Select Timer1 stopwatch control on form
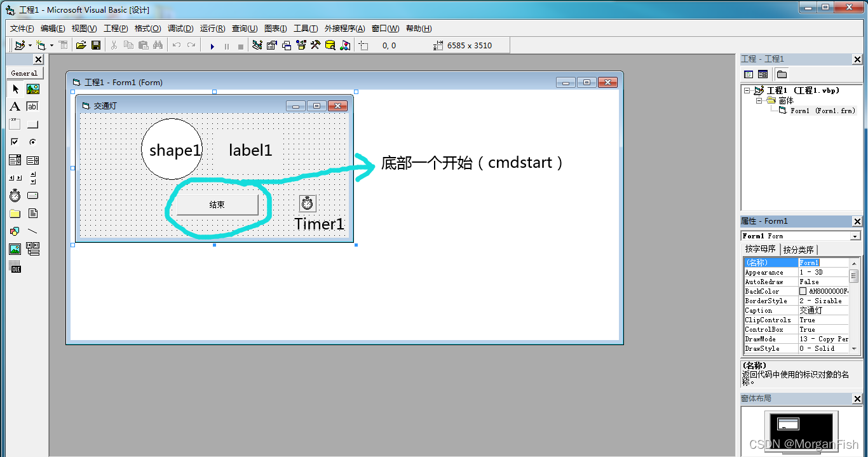The height and width of the screenshot is (457, 868). coord(308,203)
